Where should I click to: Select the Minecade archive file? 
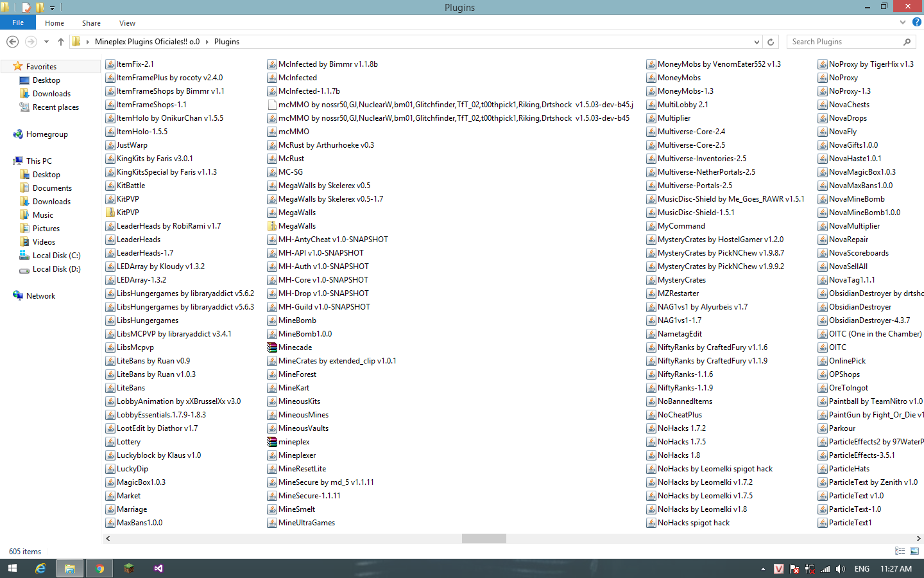coord(272,347)
